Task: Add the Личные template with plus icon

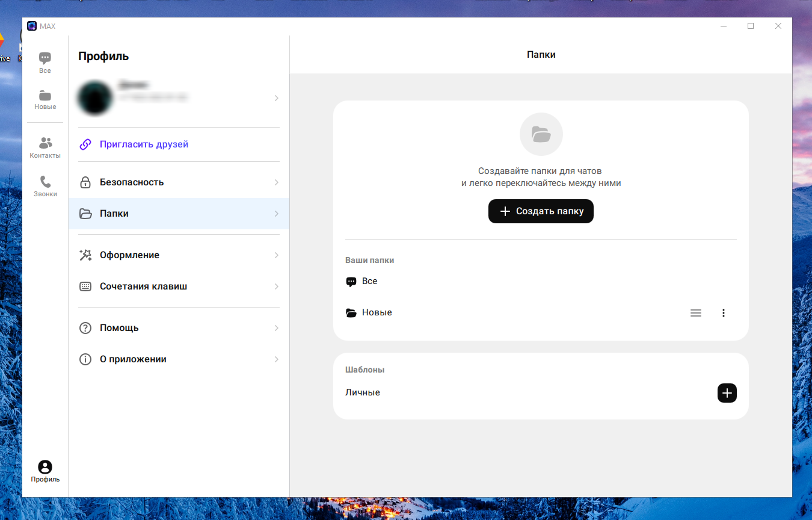Action: (727, 393)
